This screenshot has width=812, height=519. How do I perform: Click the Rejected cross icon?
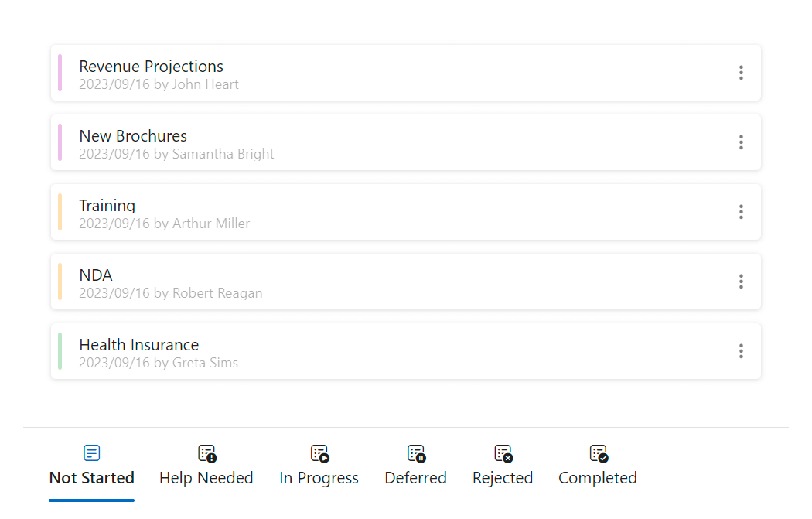click(x=503, y=453)
